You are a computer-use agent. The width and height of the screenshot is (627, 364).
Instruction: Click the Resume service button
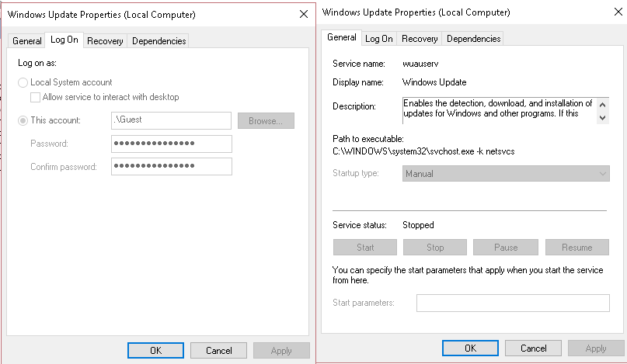pyautogui.click(x=577, y=248)
